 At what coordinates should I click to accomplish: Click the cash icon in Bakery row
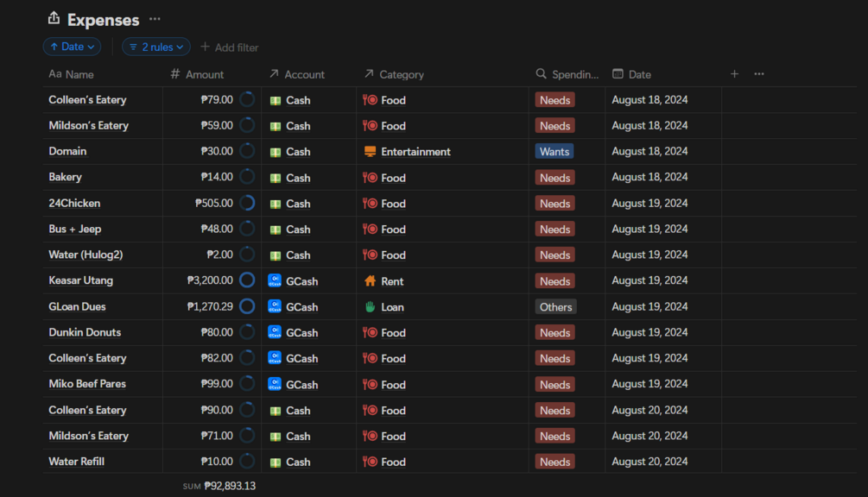(276, 178)
